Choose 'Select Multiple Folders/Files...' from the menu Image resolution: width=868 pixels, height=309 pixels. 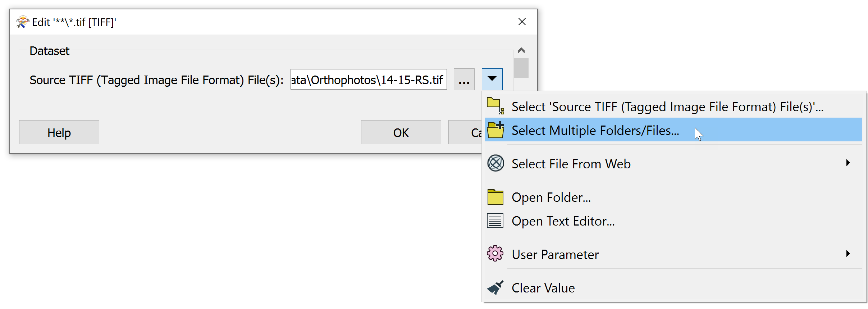click(596, 130)
